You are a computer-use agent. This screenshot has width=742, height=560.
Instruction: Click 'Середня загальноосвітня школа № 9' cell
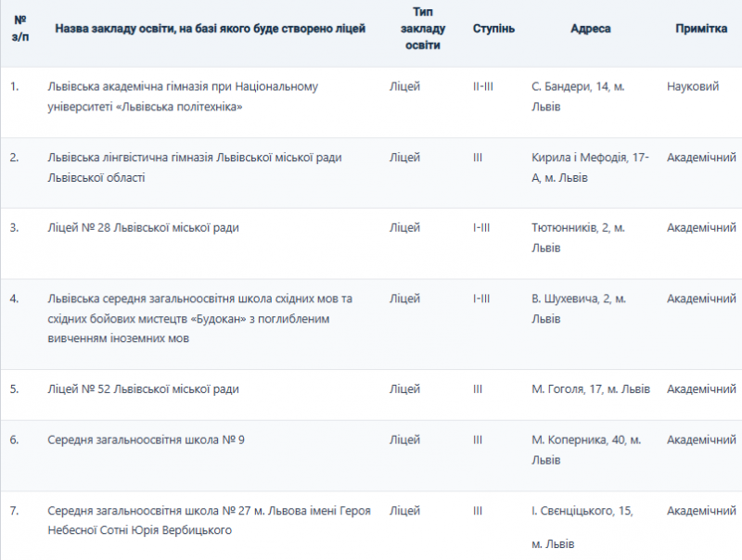pos(146,439)
